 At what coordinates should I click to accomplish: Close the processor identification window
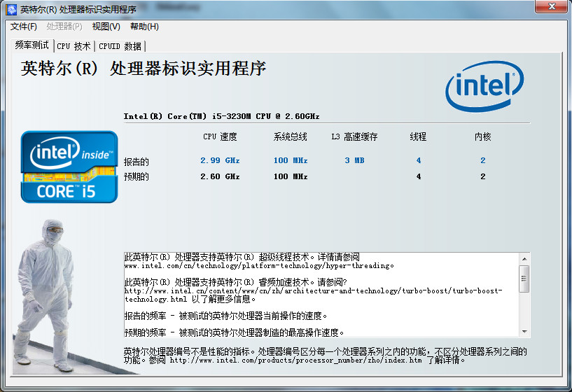pyautogui.click(x=552, y=6)
